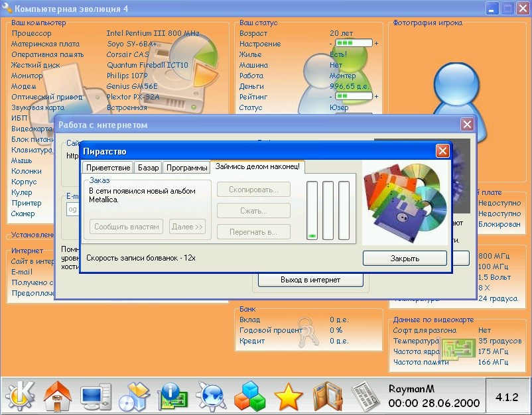Click the plus next to mood bar
The image size is (532, 415).
click(x=376, y=43)
